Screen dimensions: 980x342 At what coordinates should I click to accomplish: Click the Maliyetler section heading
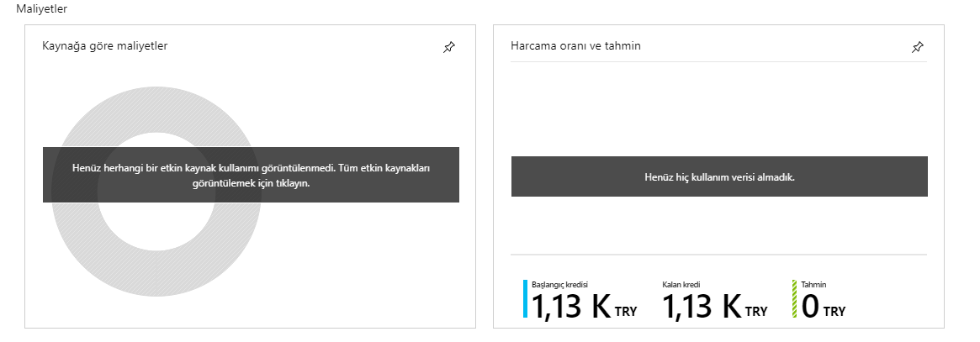42,8
